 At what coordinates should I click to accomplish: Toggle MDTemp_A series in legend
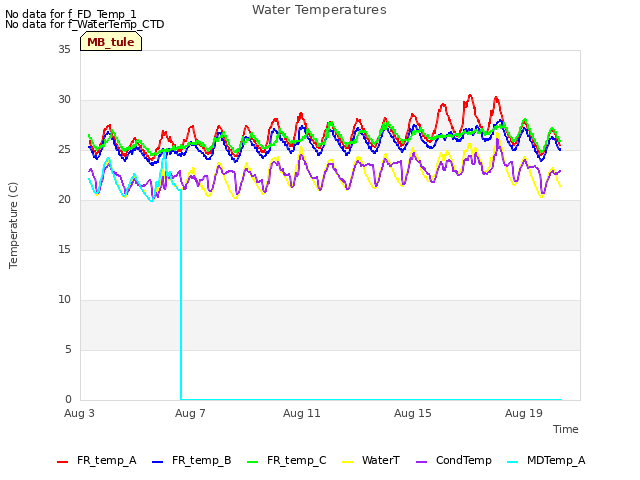click(546, 460)
